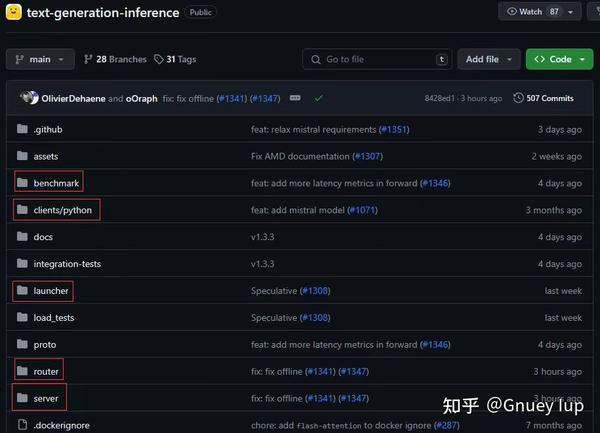
Task: Click the .github folder icon
Action: click(x=23, y=129)
